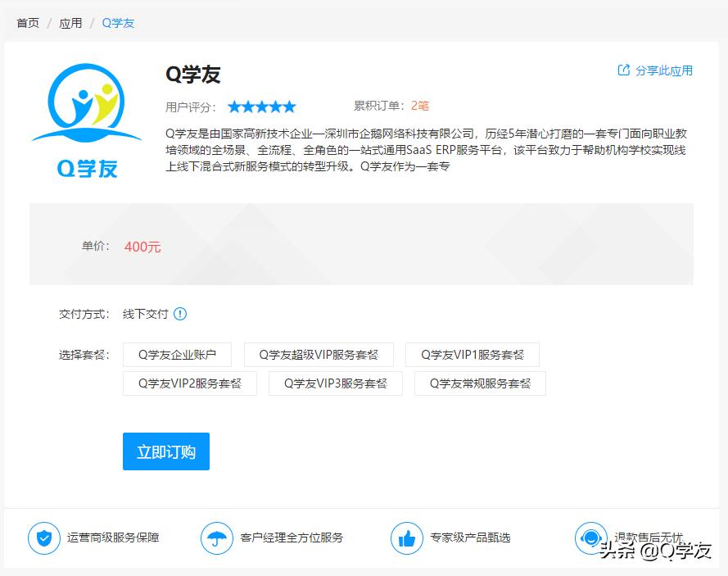Open the 应用 breadcrumb item
Image resolution: width=728 pixels, height=576 pixels.
coord(71,23)
